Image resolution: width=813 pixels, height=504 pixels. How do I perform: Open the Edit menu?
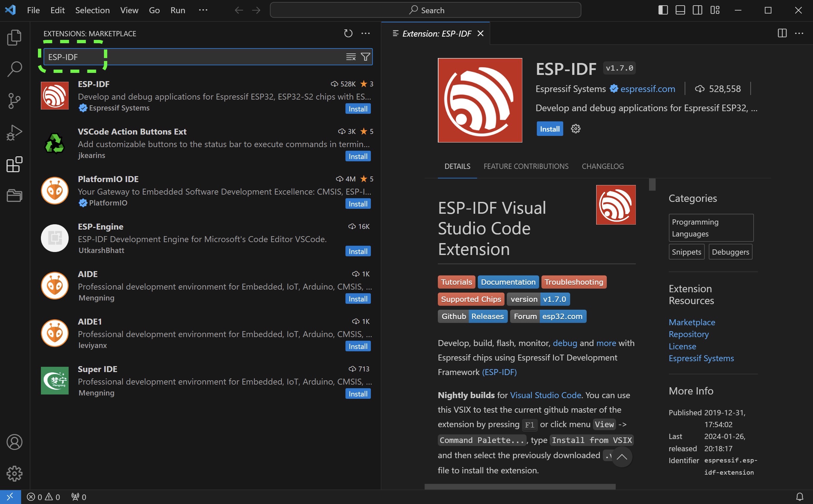click(57, 10)
